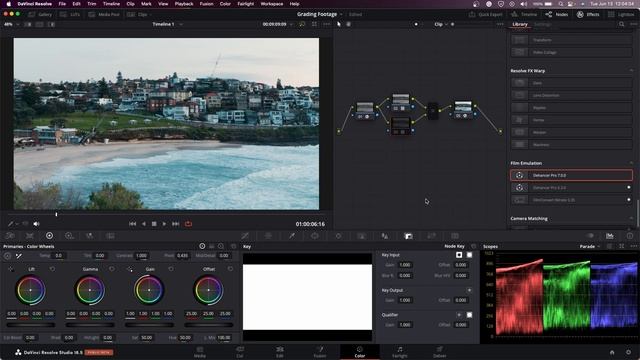Screen dimensions: 640x360
Task: Click the Contrast value field
Action: tap(142, 256)
